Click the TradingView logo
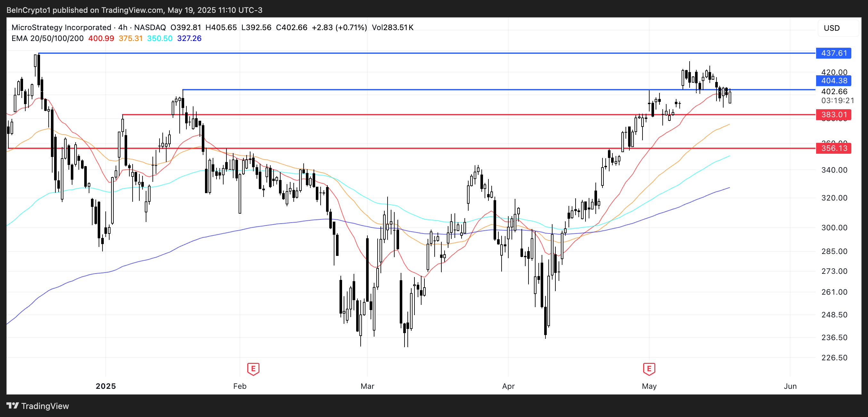868x417 pixels. click(13, 405)
